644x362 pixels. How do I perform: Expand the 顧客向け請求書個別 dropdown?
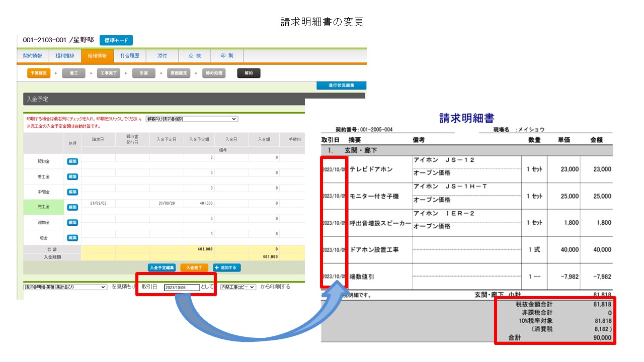coord(191,119)
